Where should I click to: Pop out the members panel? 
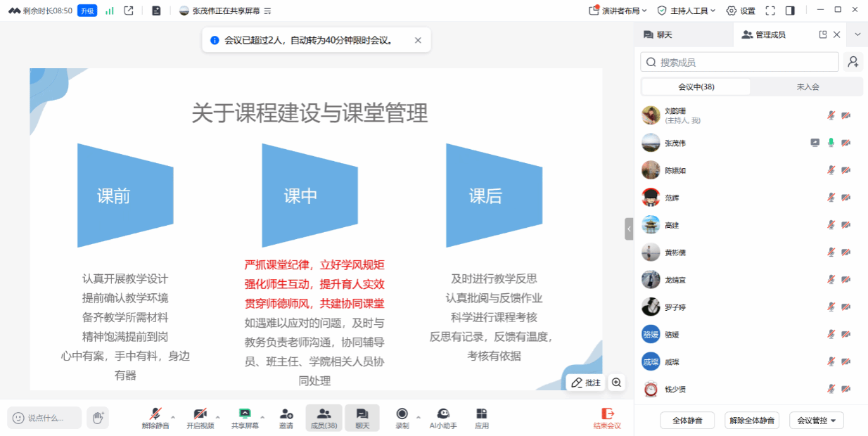[x=823, y=34]
